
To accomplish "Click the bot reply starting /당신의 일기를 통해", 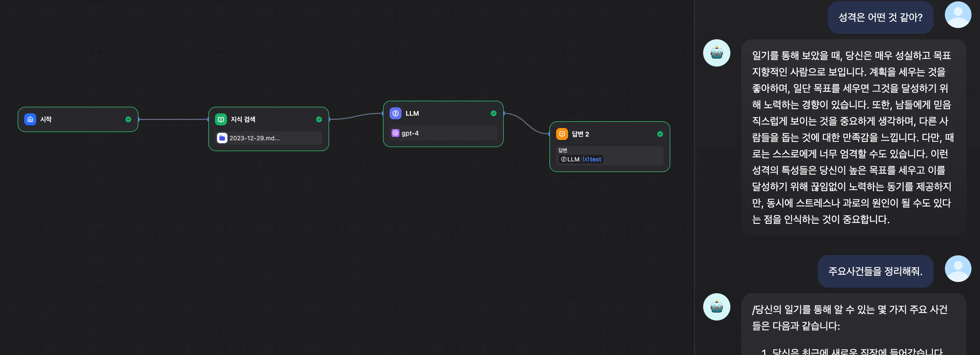I will pos(853,324).
